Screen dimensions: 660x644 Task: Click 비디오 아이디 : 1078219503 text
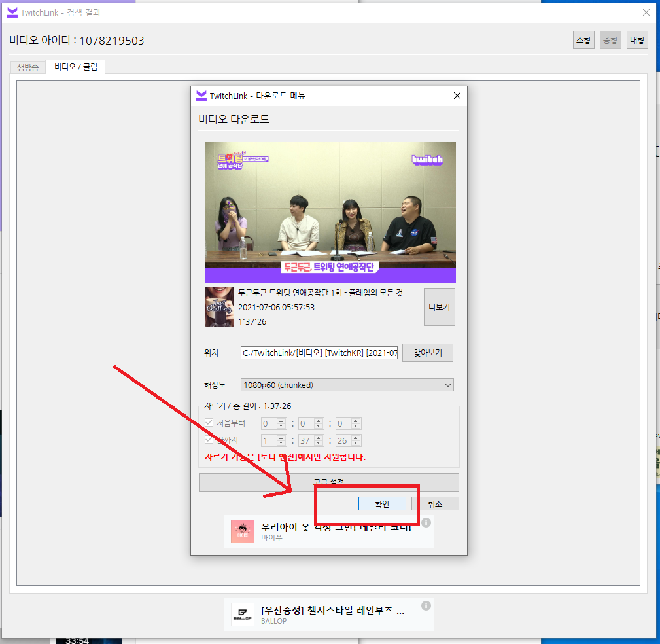coord(77,41)
